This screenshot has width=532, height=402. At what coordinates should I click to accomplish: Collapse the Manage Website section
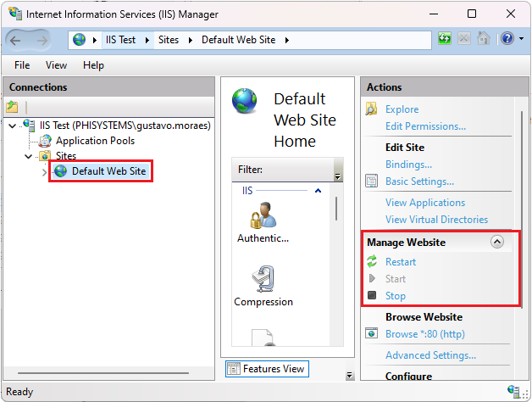point(496,242)
